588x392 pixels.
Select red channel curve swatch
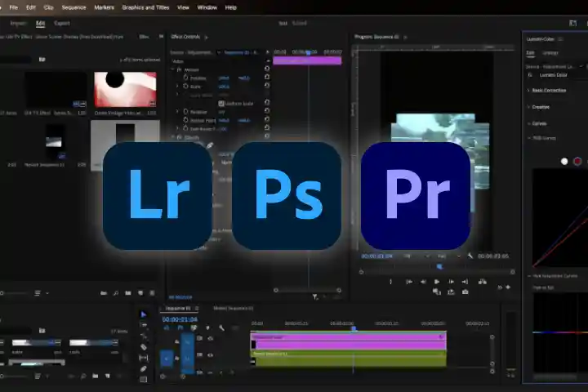point(577,162)
